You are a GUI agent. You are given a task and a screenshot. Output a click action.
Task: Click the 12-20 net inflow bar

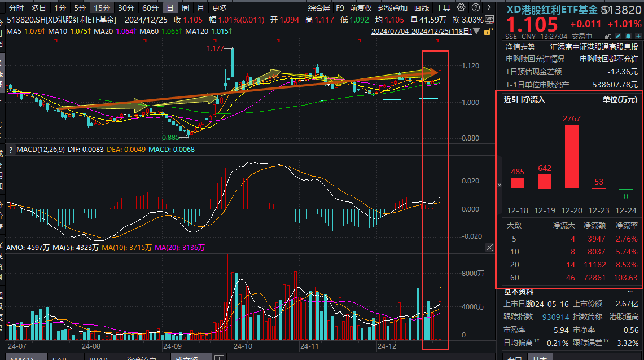(572, 156)
